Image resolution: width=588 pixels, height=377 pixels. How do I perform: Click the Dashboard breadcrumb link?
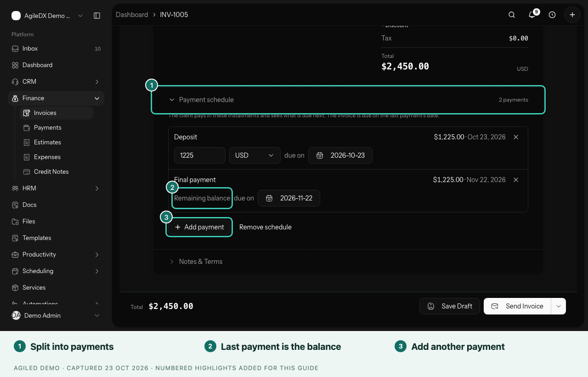[132, 15]
